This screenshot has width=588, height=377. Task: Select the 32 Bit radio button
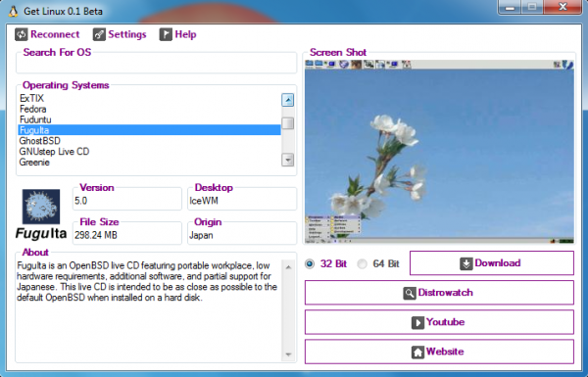point(310,263)
